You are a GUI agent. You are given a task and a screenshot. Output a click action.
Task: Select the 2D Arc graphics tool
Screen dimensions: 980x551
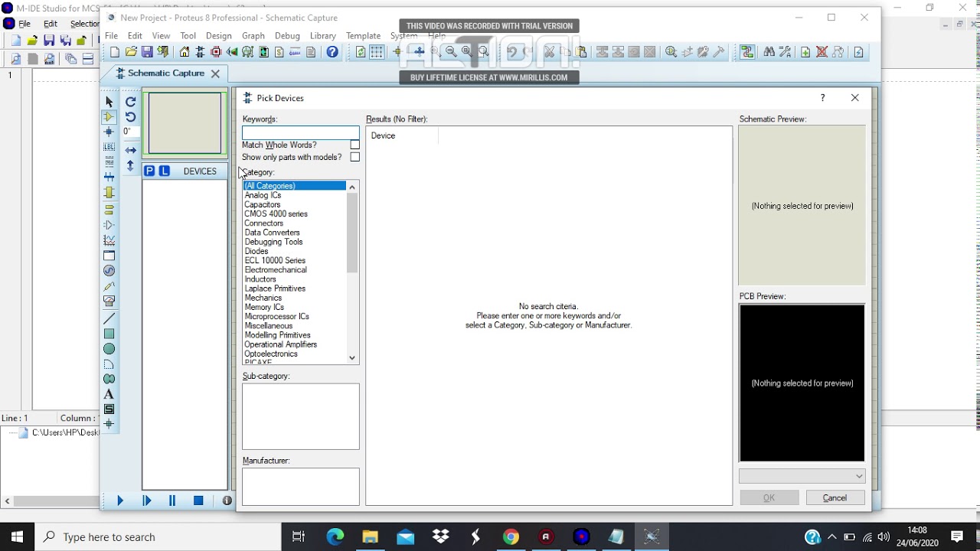109,364
